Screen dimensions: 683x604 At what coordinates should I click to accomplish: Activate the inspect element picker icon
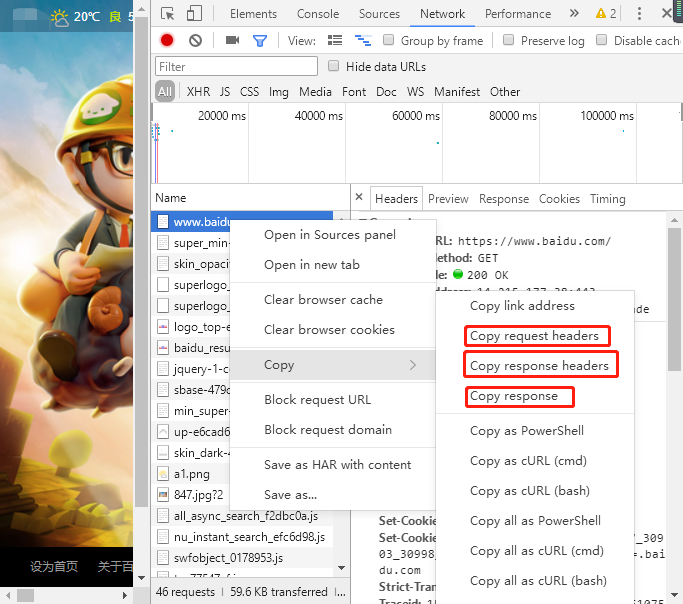(x=167, y=13)
